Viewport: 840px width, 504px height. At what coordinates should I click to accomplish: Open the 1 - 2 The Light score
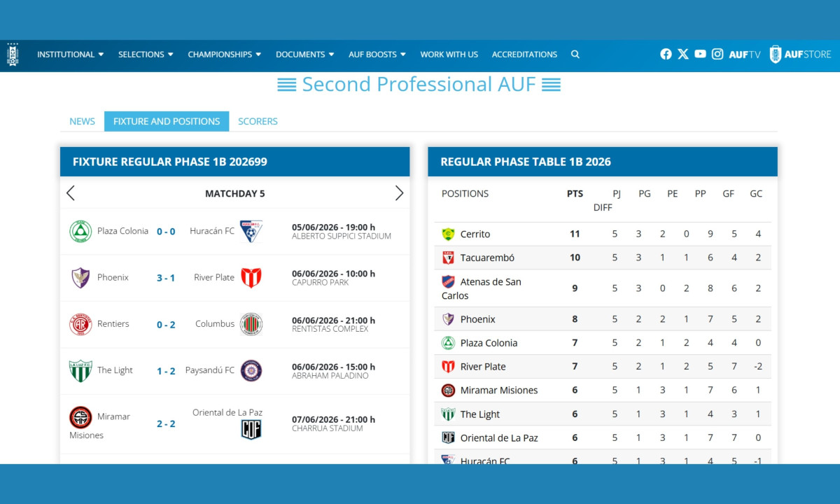point(166,371)
